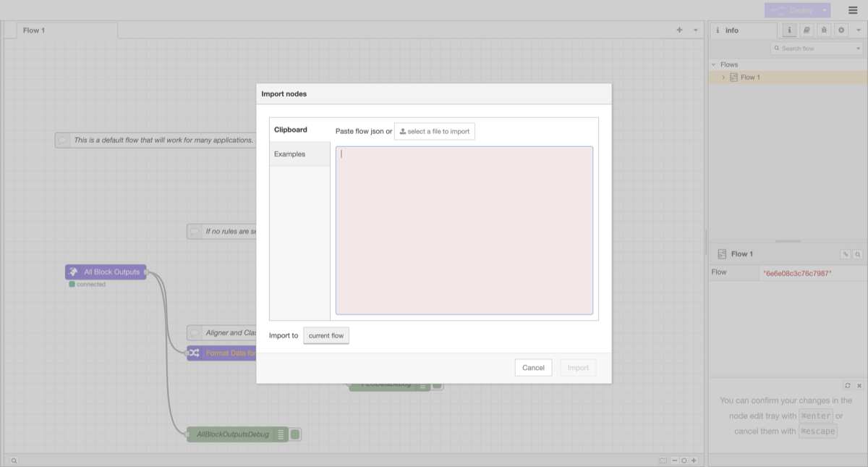Open the debug messages sidebar

tap(823, 30)
